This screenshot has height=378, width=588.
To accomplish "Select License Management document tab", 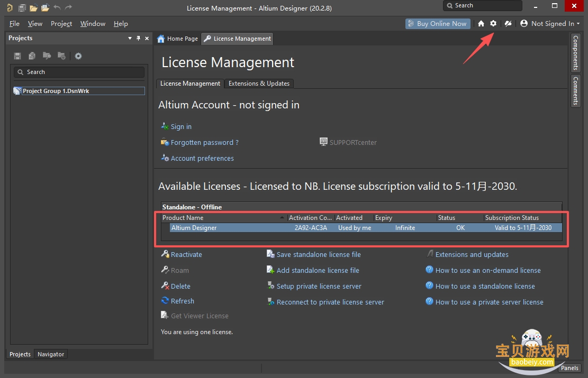I will click(238, 39).
